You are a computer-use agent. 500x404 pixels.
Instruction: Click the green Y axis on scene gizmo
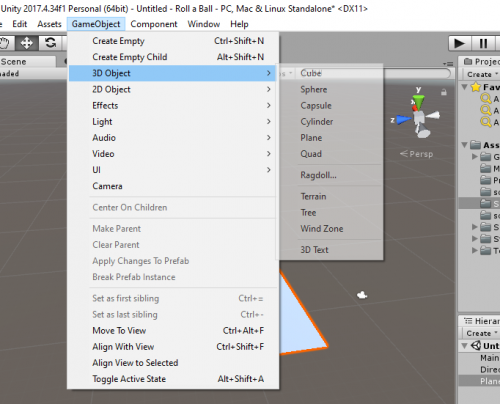point(418,101)
